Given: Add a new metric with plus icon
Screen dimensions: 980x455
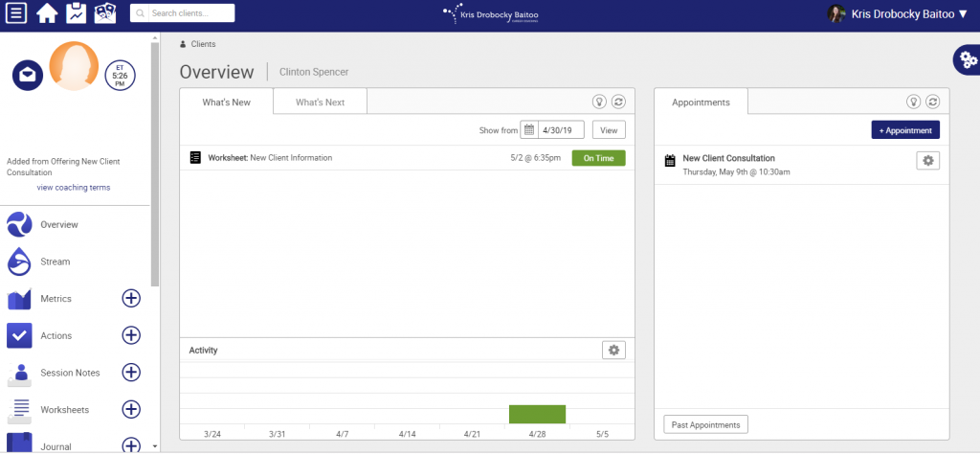Looking at the screenshot, I should click(130, 299).
